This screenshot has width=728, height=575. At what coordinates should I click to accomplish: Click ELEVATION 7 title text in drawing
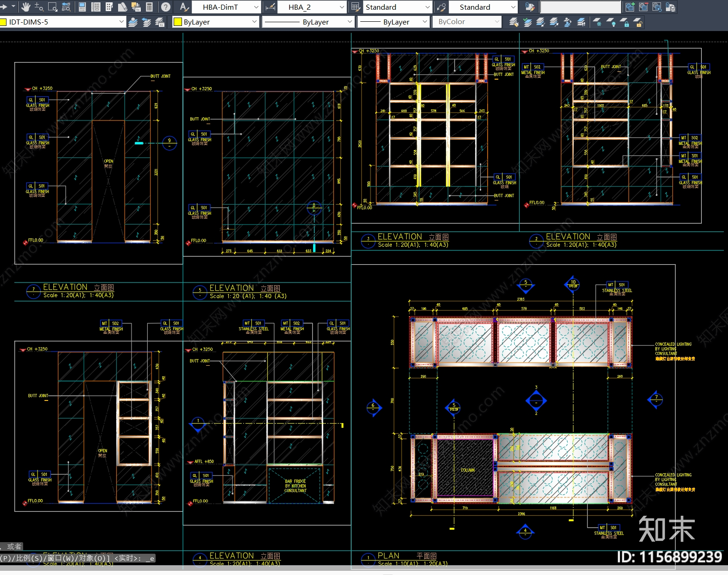pyautogui.click(x=78, y=287)
